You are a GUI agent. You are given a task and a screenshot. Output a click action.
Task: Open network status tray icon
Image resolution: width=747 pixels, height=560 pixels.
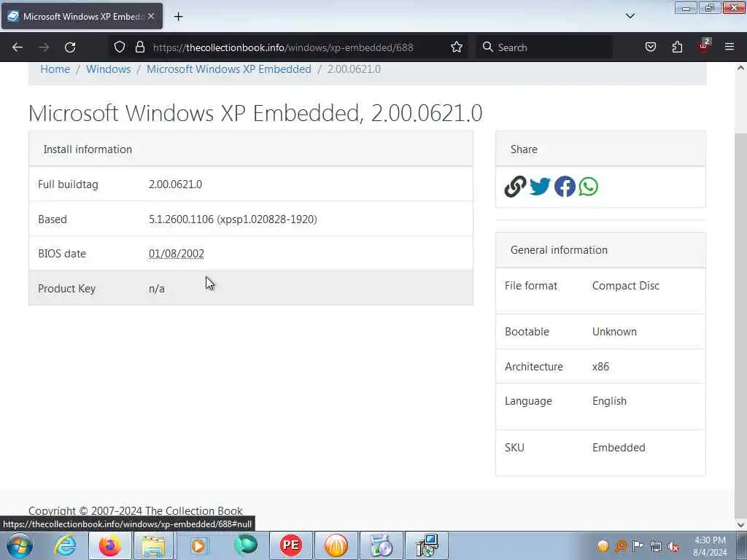click(656, 546)
